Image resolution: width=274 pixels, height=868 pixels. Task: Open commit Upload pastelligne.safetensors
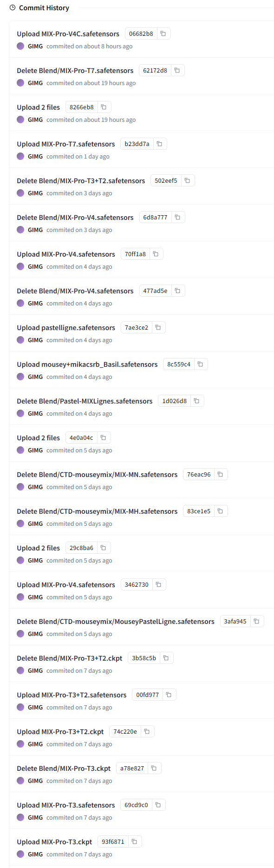66,328
